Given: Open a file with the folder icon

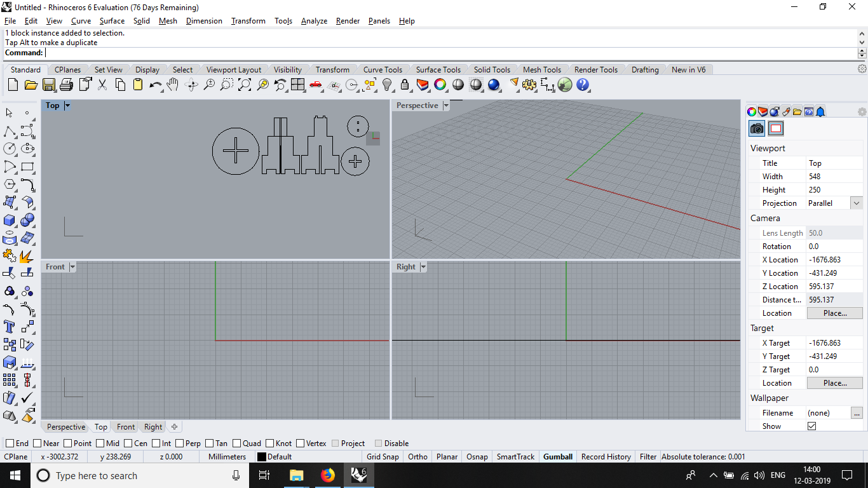Looking at the screenshot, I should point(31,85).
